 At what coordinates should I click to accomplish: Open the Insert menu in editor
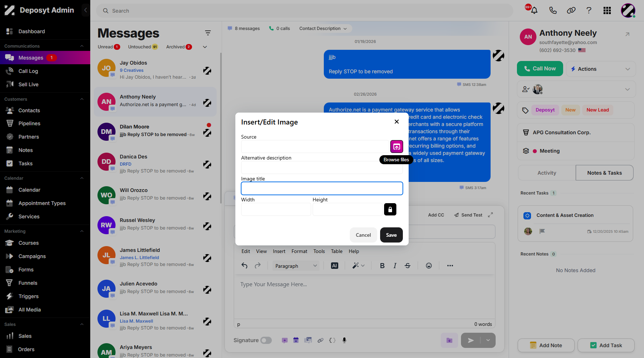[279, 251]
